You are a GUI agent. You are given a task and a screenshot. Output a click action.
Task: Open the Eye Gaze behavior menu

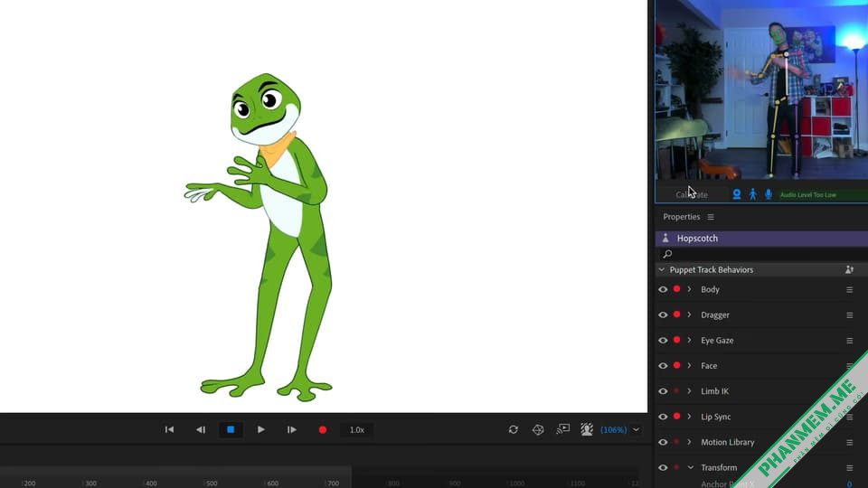[x=849, y=341]
